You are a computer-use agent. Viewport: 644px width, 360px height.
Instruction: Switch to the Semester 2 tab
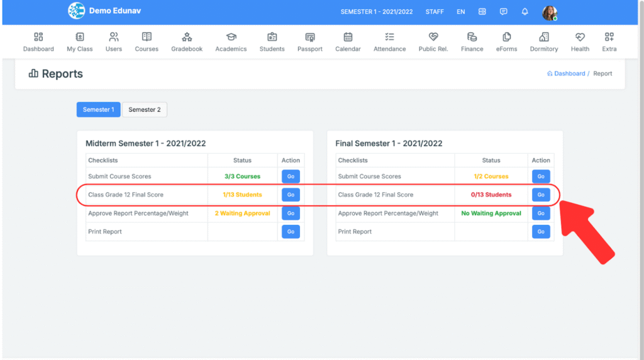(x=144, y=109)
